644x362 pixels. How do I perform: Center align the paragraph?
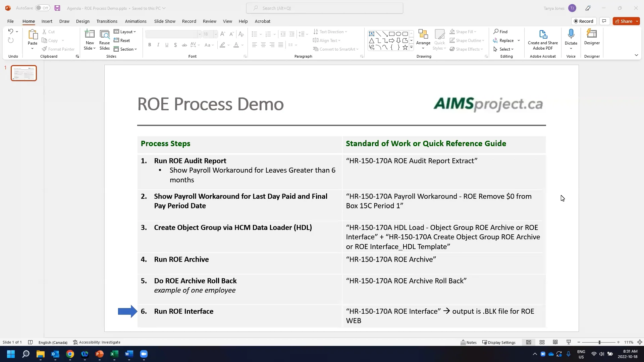point(263,45)
